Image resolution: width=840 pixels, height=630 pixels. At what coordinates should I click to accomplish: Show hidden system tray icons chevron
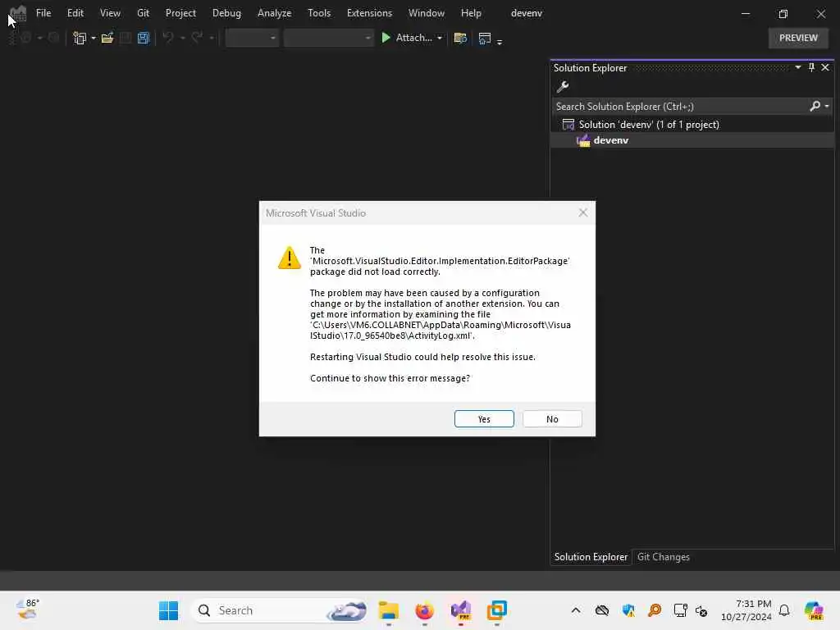coord(576,610)
